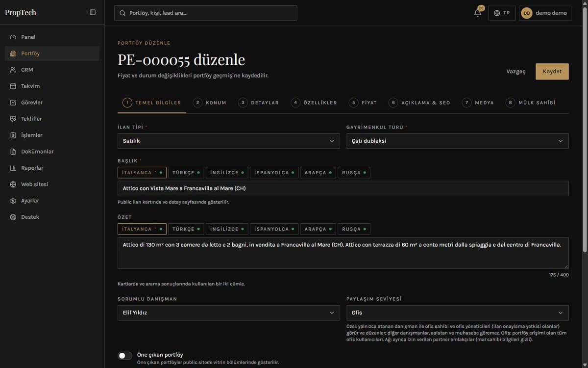Click the search magnifier icon

pyautogui.click(x=122, y=13)
